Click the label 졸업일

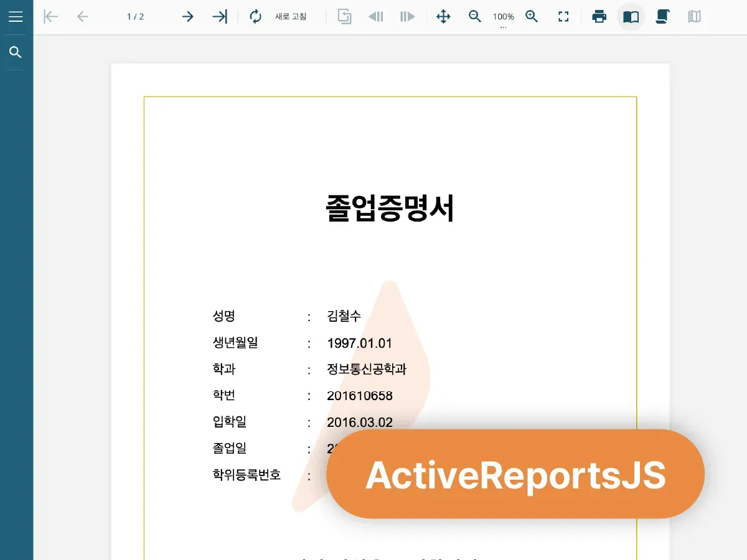[x=229, y=448]
